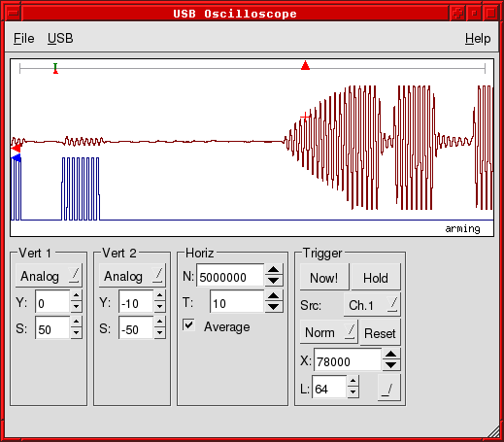Open the Norm trigger mode dropdown
The image size is (504, 442).
329,332
